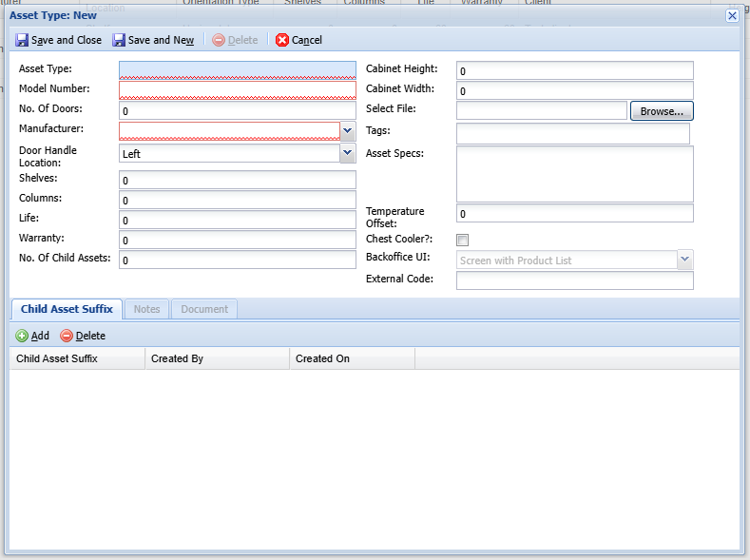Close the Asset Type dialog with X
The image size is (750, 560).
tap(732, 15)
